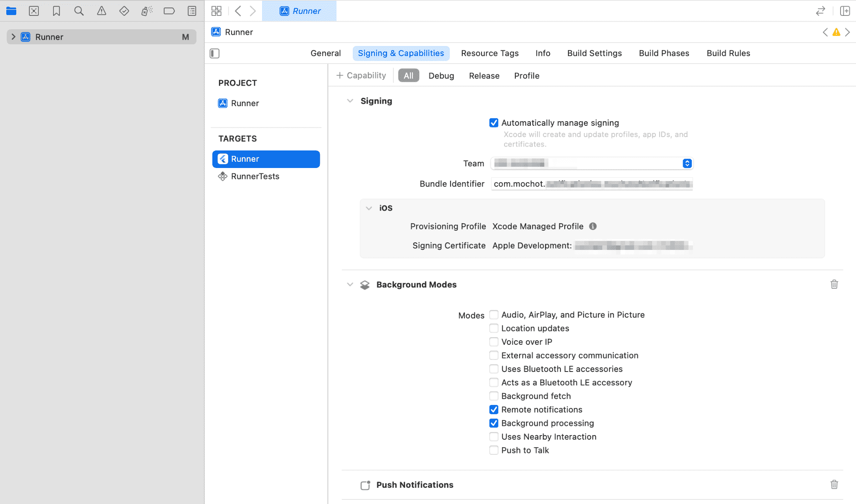Open the Info tab
This screenshot has height=504, width=856.
[543, 53]
